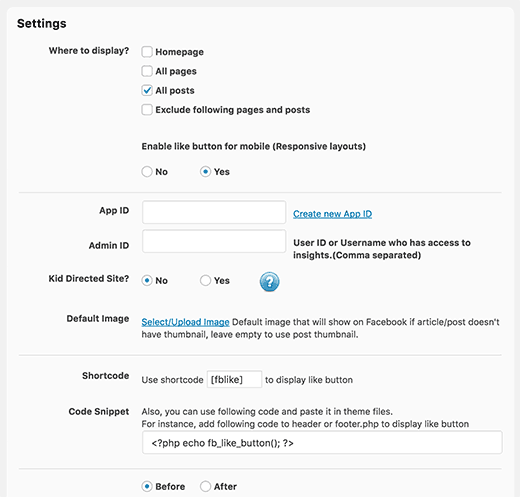Screen dimensions: 520x497
Task: Click into the Admin ID text field
Action: [x=214, y=241]
